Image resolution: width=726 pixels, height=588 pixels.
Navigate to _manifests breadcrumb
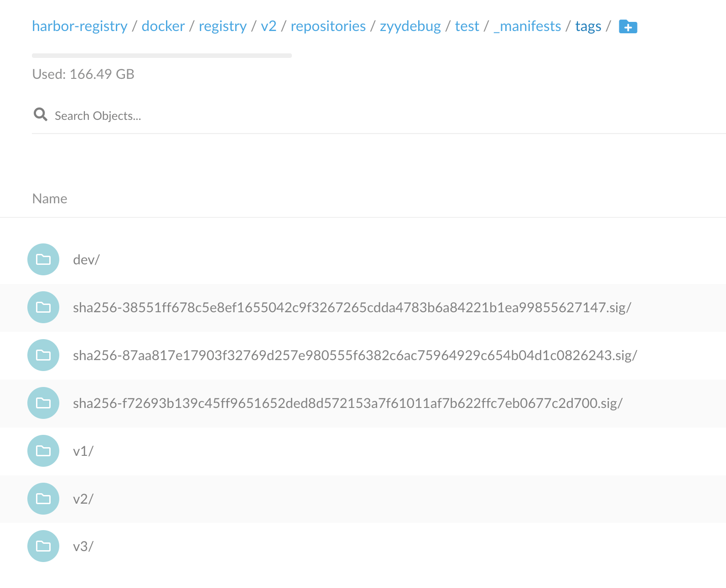click(x=527, y=26)
